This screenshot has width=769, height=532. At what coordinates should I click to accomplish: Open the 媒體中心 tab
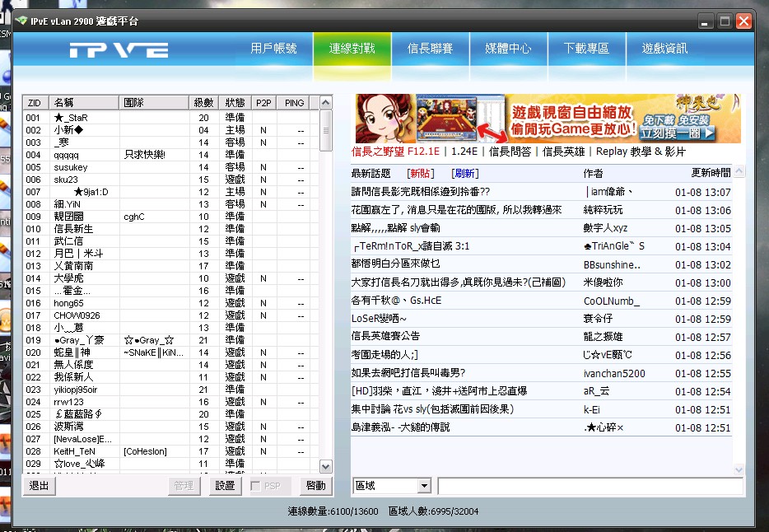pos(508,49)
